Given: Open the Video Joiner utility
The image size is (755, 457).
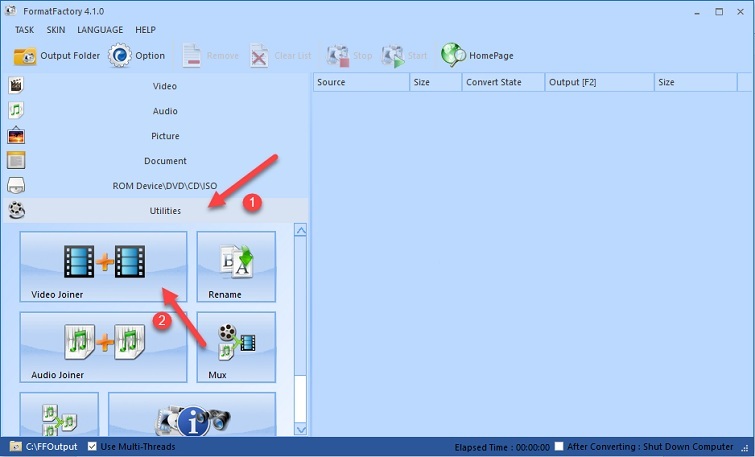Looking at the screenshot, I should (x=103, y=266).
